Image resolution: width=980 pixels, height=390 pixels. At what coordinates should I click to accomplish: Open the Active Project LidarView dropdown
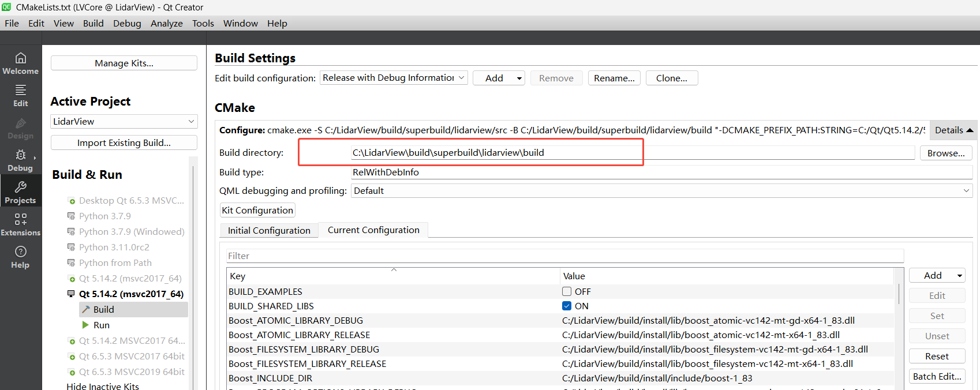click(x=124, y=121)
